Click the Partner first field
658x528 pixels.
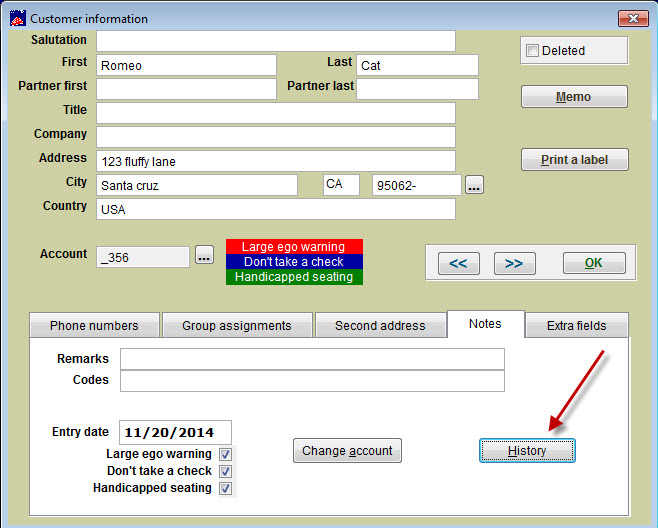186,89
